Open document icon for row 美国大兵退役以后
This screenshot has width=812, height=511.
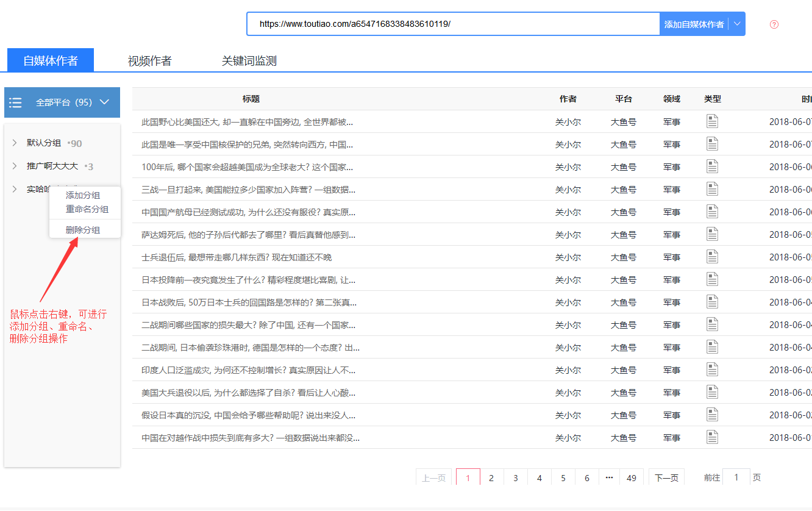pyautogui.click(x=712, y=392)
